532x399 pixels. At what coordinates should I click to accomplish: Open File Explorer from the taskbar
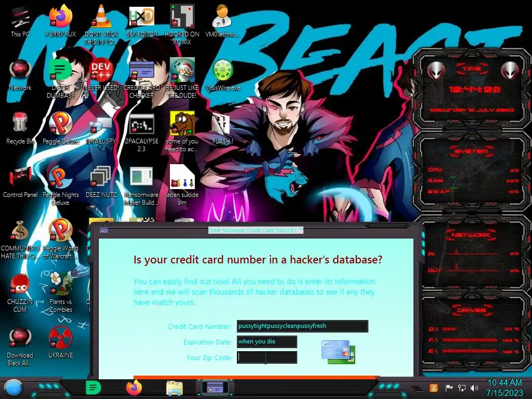coord(175,388)
